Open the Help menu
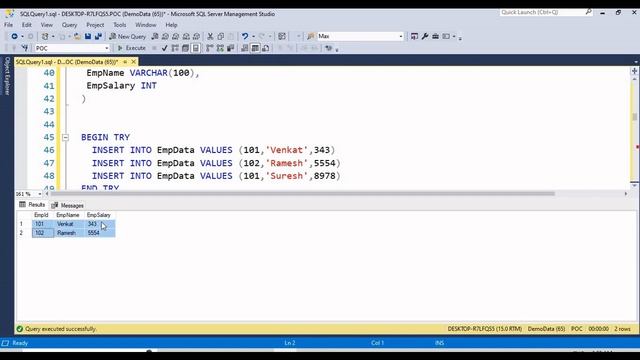640x360 pixels. coord(171,25)
